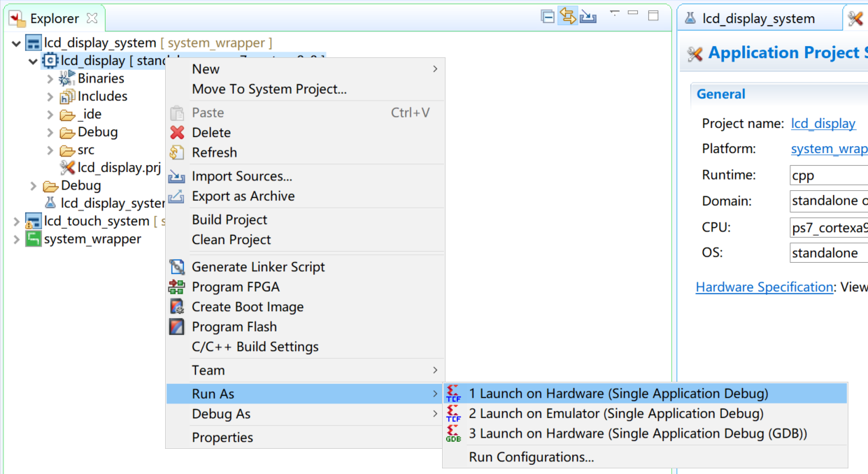Switch to the lcd_display_system editor tab
The image size is (868, 474).
pos(759,19)
